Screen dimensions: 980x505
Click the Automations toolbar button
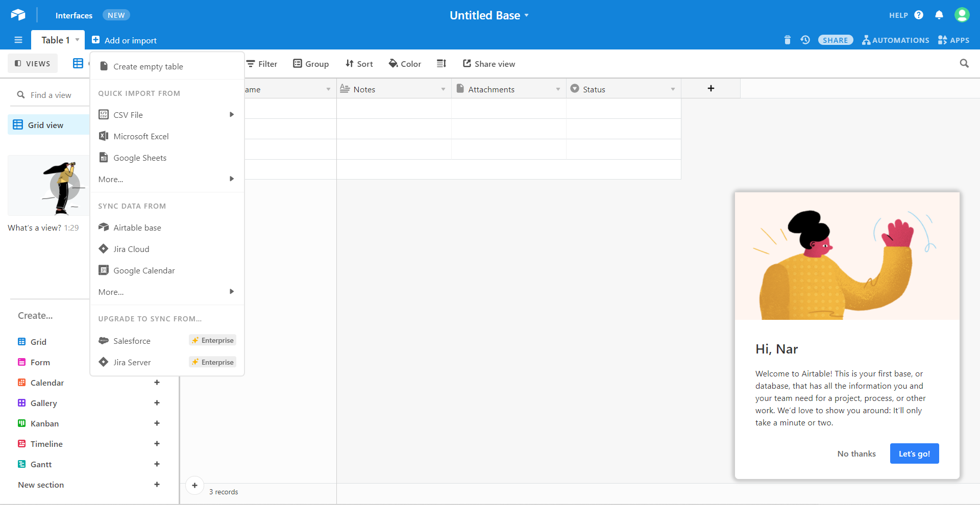(896, 40)
